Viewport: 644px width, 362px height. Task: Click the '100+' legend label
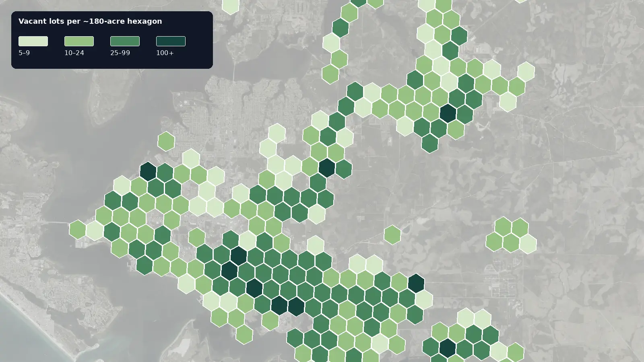coord(165,53)
